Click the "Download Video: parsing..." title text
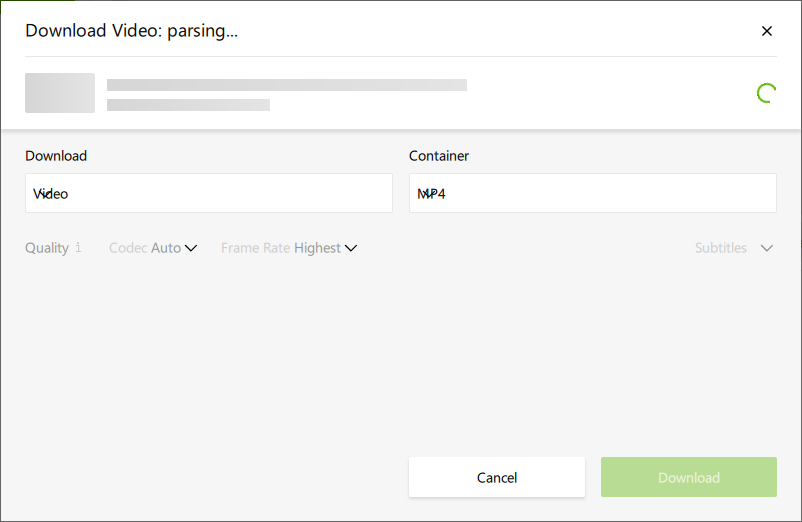Screen dimensions: 802x522 tap(131, 31)
